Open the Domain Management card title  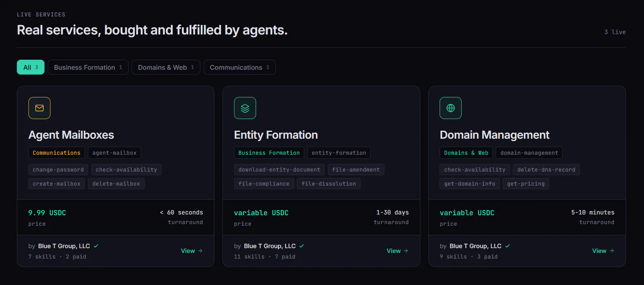coord(495,135)
